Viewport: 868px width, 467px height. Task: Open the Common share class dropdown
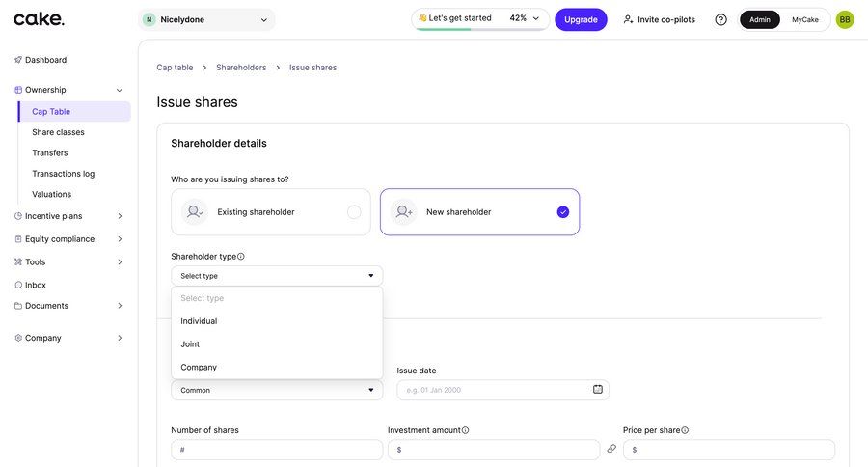pos(277,391)
